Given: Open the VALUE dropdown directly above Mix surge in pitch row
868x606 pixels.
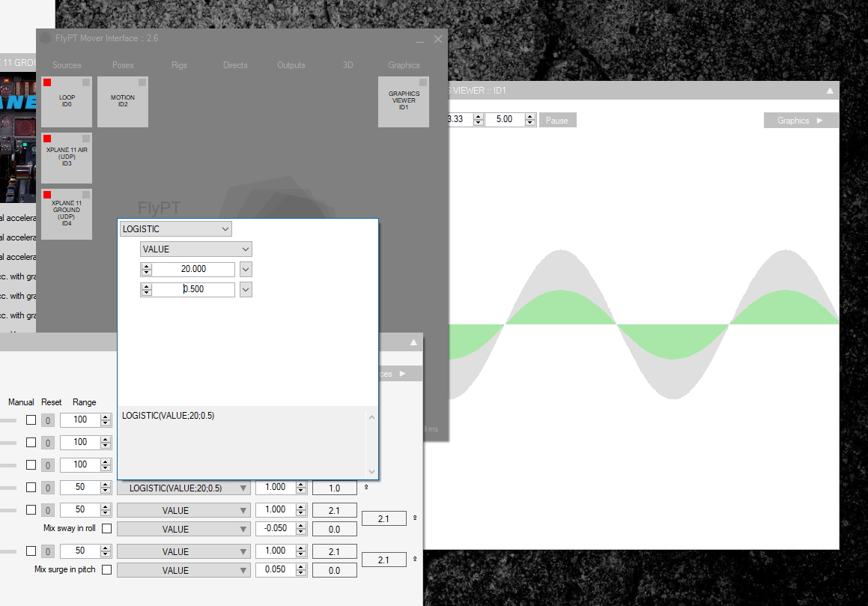Looking at the screenshot, I should click(x=183, y=551).
